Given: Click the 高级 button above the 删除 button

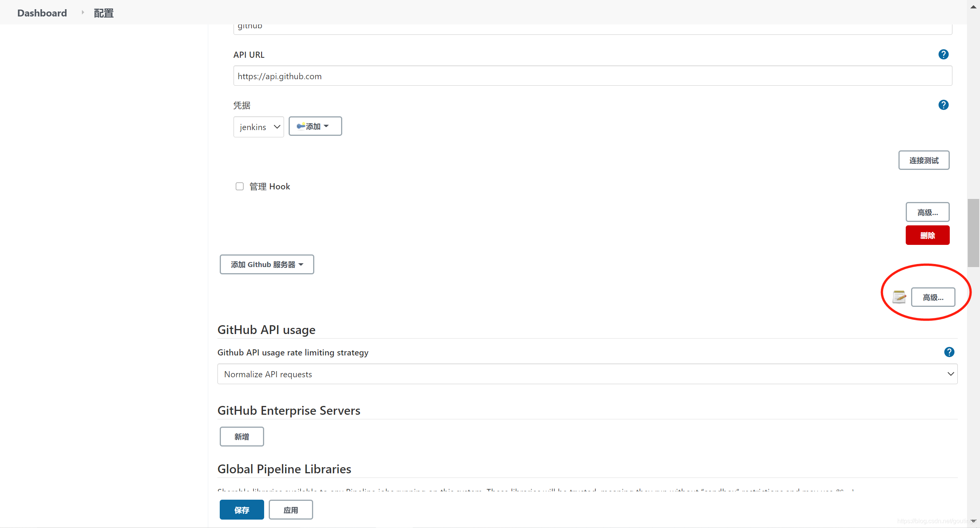Looking at the screenshot, I should 928,212.
